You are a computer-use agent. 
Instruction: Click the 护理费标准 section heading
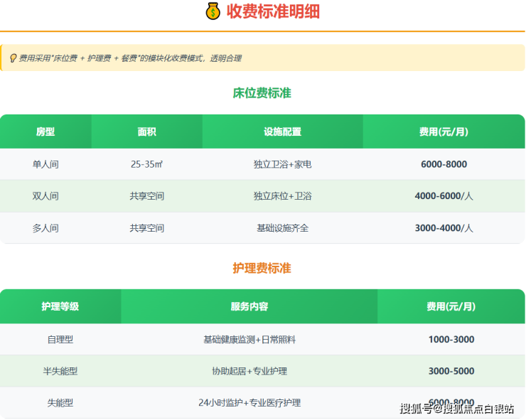tap(262, 268)
